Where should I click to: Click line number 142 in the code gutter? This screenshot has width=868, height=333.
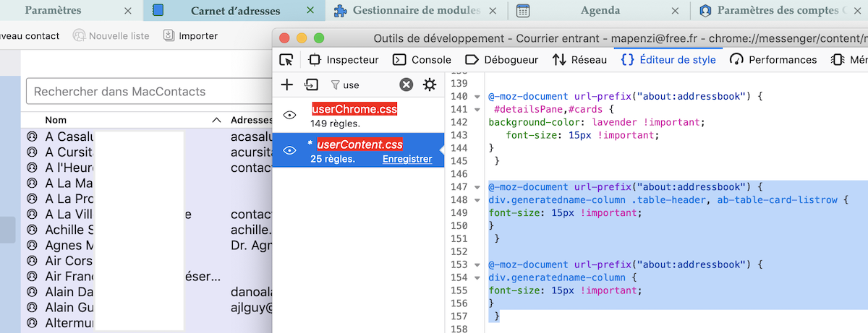tap(459, 122)
